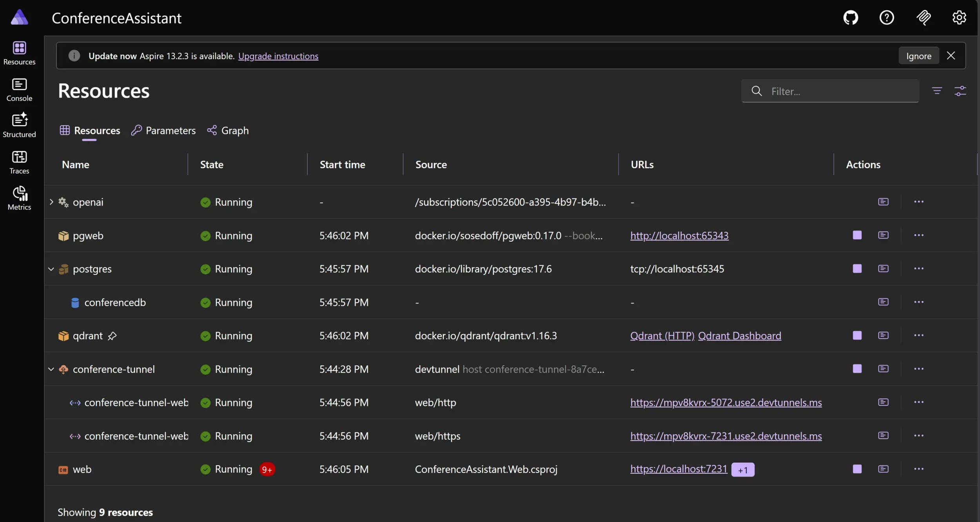Screen dimensions: 980x522
Task: Sort by the Source column header
Action: (x=431, y=165)
